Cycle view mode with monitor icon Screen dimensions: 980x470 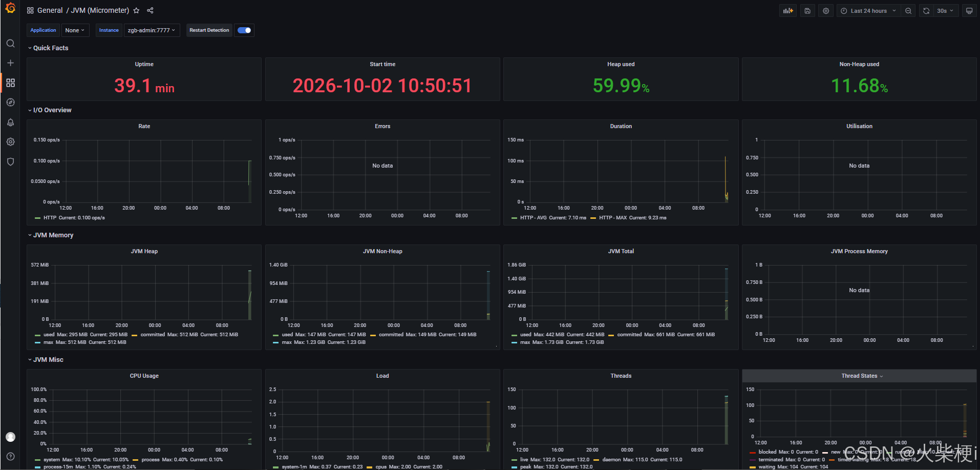[969, 11]
